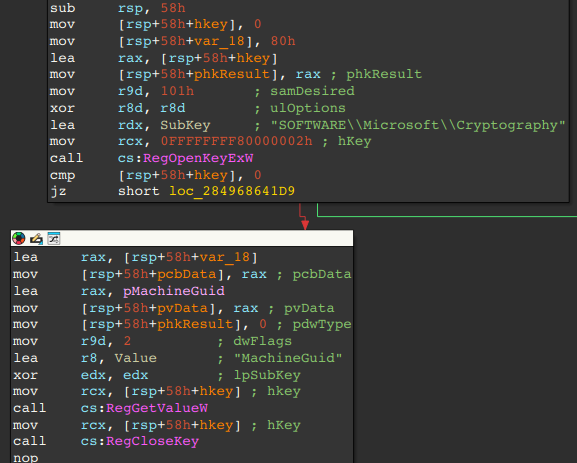577x463 pixels.
Task: Click the xor r8d, r8d operands
Action: click(152, 108)
